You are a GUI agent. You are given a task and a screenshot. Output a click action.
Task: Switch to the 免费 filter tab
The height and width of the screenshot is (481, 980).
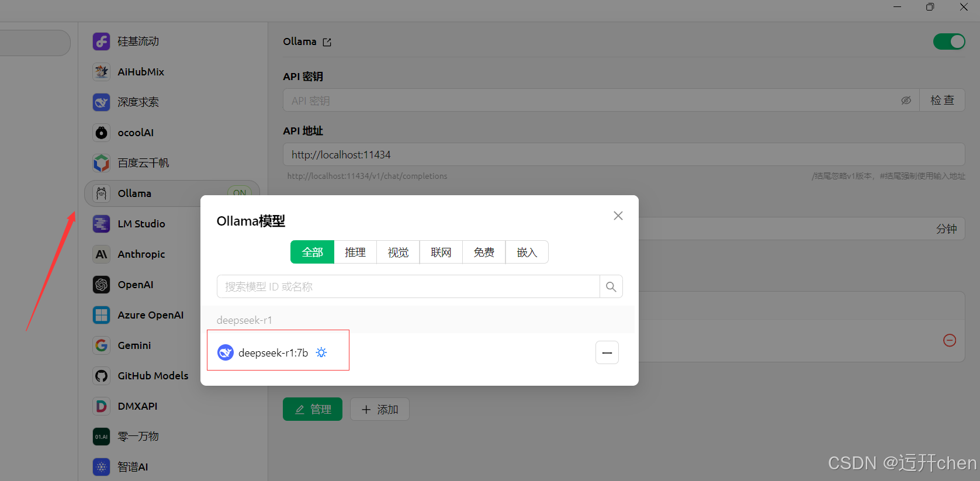484,252
